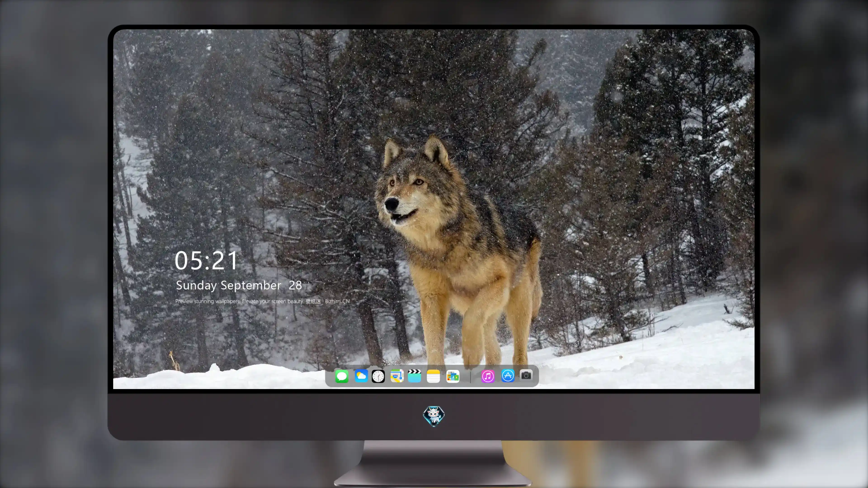868x488 pixels.
Task: Open the Clock app in the dock
Action: tap(378, 376)
